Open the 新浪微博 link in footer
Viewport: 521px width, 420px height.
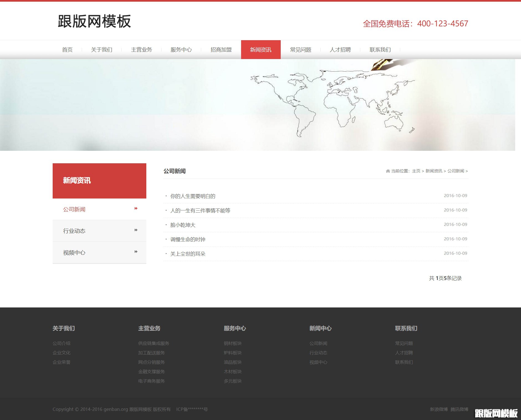click(x=438, y=409)
